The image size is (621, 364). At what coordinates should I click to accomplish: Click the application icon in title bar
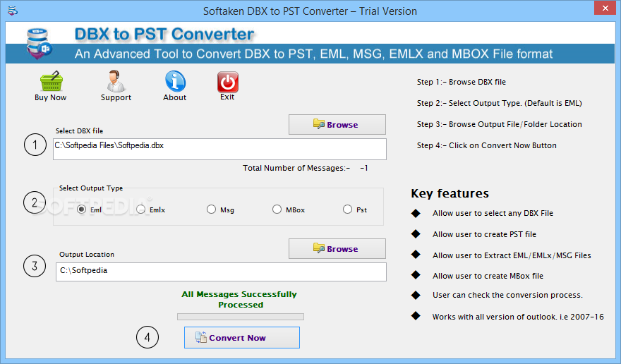tap(13, 11)
